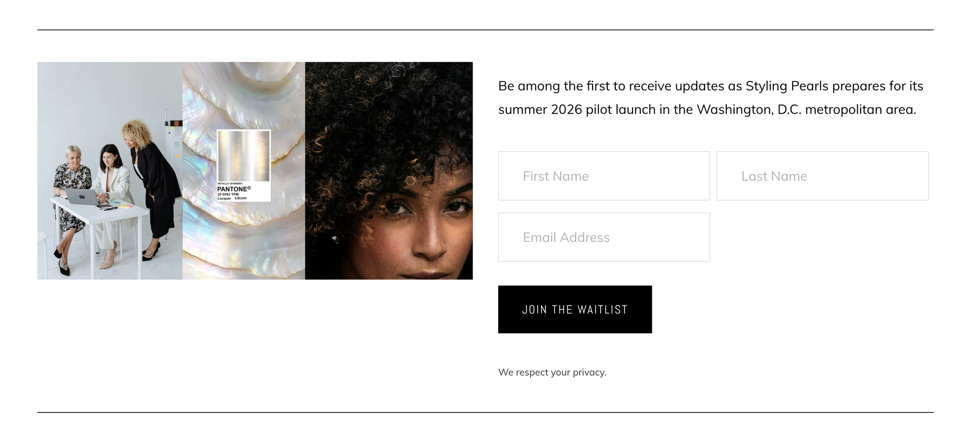The image size is (980, 436).
Task: Submit with the Join the Waitlist button
Action: (x=575, y=309)
